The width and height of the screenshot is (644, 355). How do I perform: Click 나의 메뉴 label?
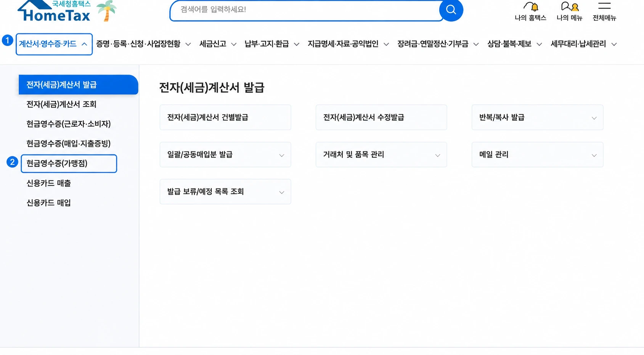coord(570,18)
